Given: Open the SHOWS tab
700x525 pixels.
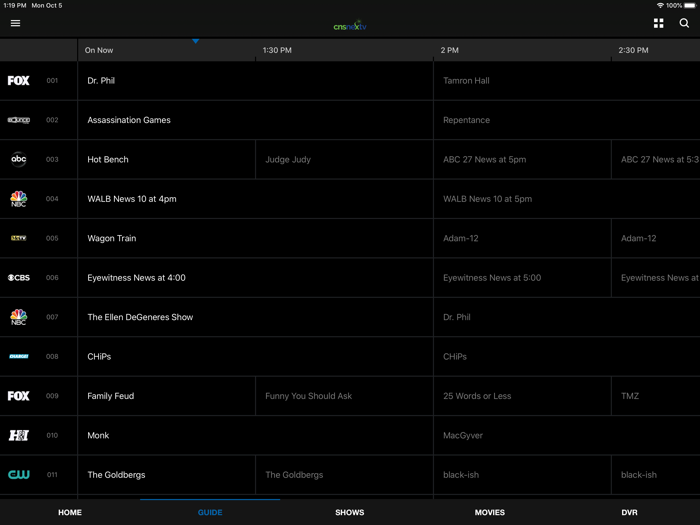Looking at the screenshot, I should click(350, 512).
